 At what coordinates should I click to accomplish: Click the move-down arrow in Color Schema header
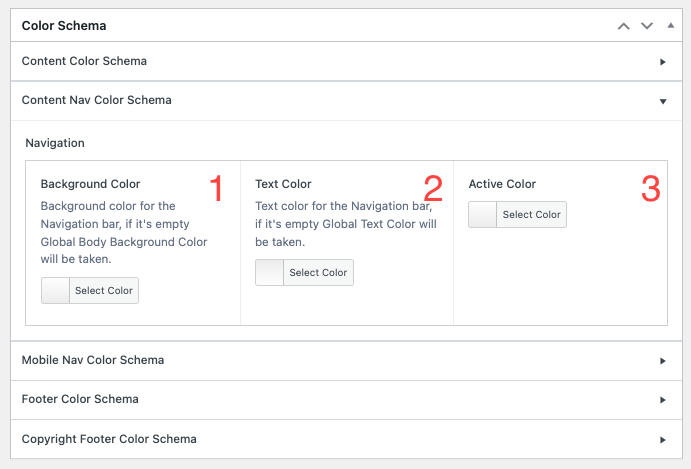647,26
